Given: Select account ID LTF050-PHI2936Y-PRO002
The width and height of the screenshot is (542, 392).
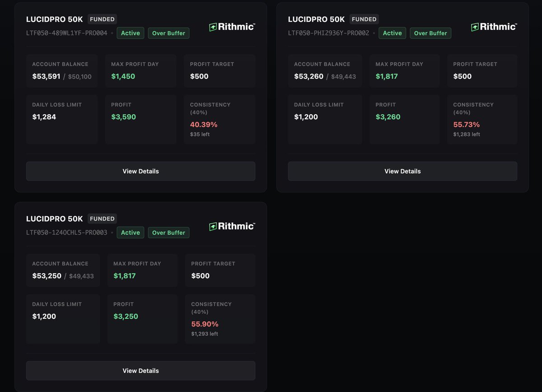Looking at the screenshot, I should tap(329, 33).
